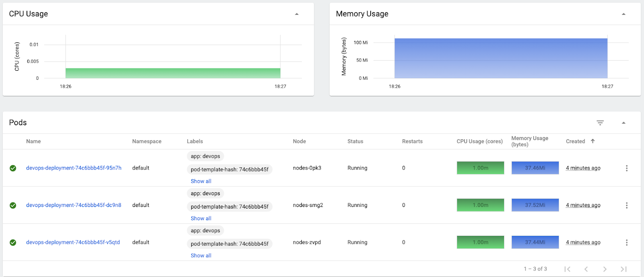Open the Pods filter icon
This screenshot has height=277, width=644.
(x=600, y=123)
